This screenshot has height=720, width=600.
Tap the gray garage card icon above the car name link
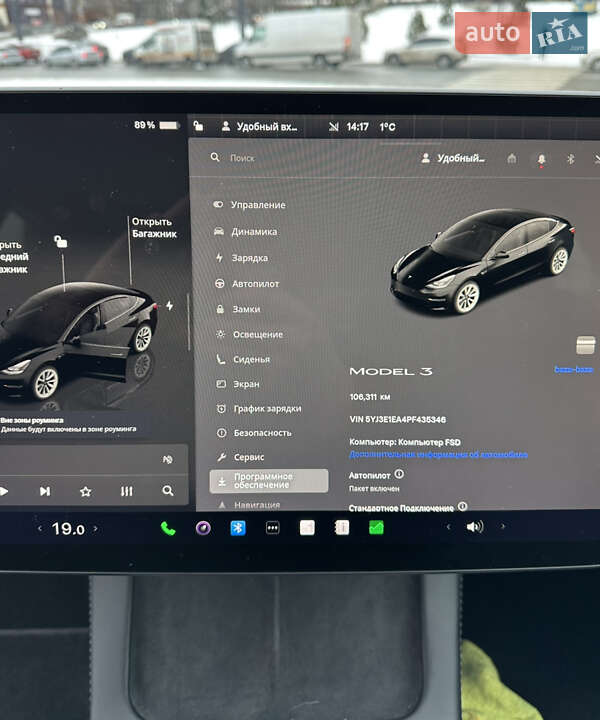click(586, 345)
